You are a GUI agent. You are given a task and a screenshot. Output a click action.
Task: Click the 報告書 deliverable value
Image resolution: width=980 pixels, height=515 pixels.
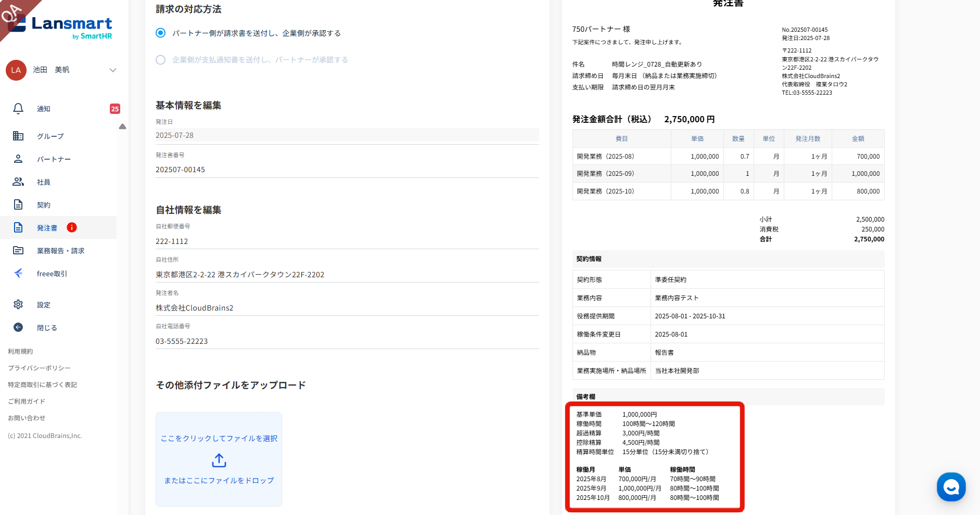click(x=664, y=353)
